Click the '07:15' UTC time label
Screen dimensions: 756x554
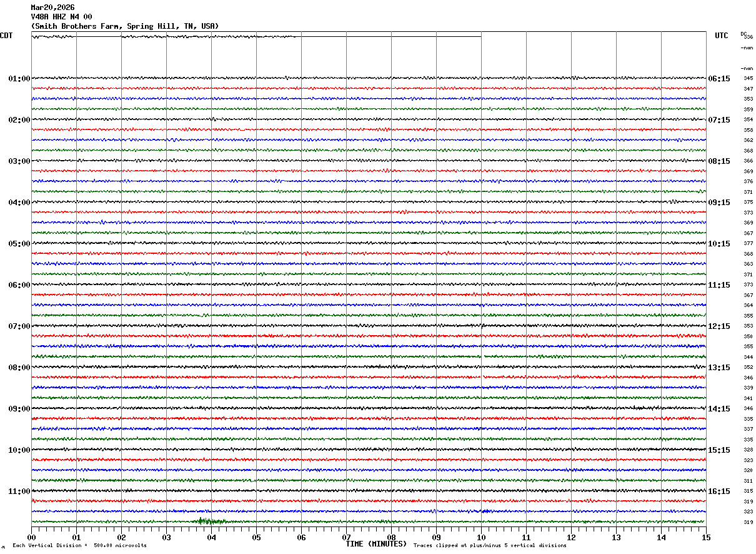pyautogui.click(x=719, y=120)
